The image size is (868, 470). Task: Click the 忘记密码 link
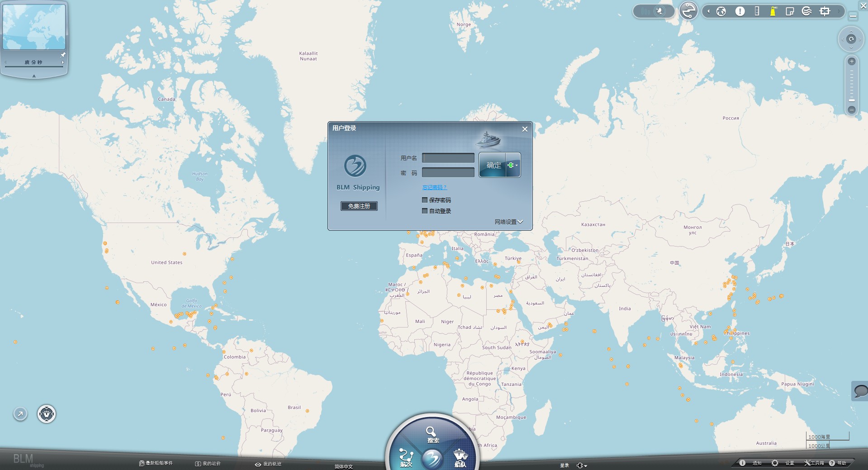click(434, 187)
